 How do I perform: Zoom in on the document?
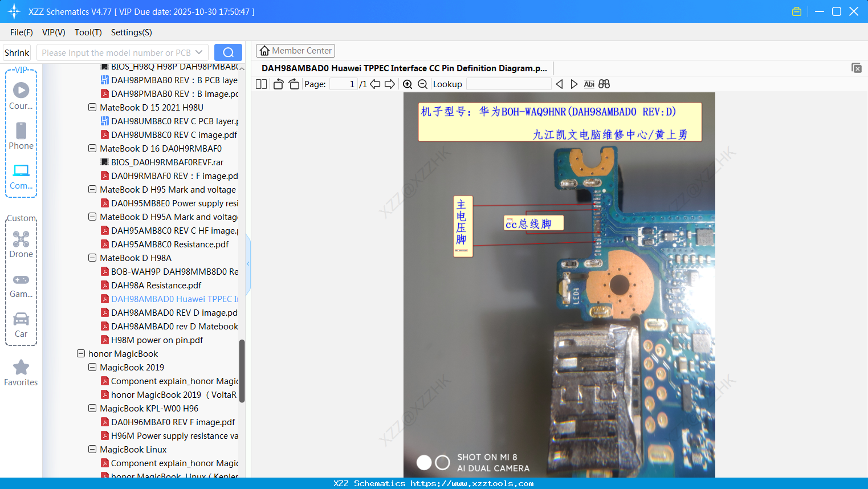coord(407,84)
